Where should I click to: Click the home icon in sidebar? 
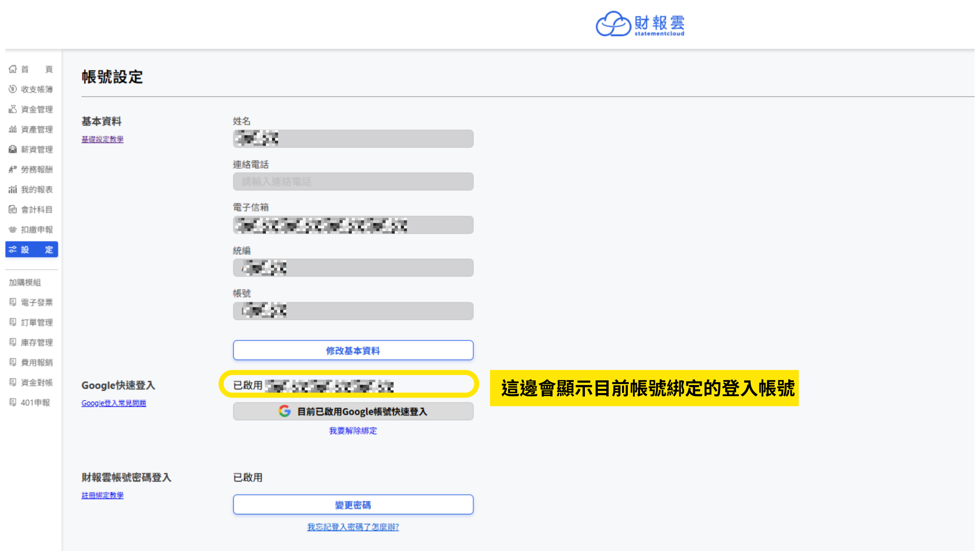[13, 69]
